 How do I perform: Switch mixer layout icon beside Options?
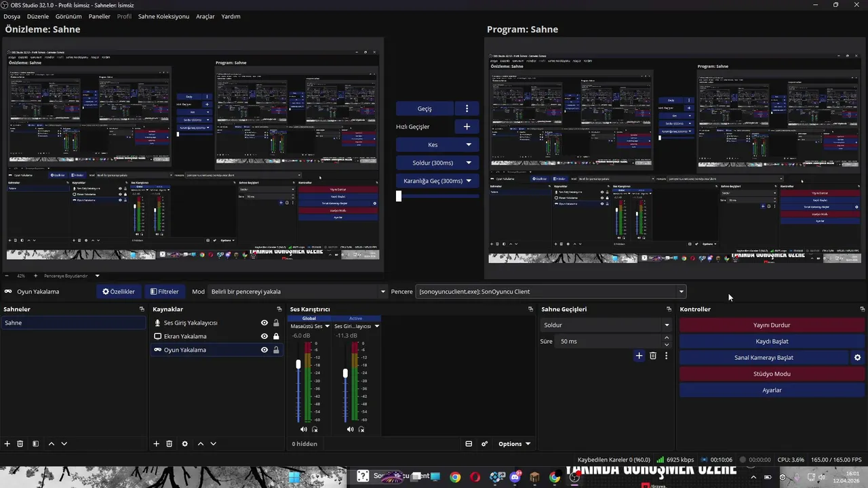coord(469,444)
